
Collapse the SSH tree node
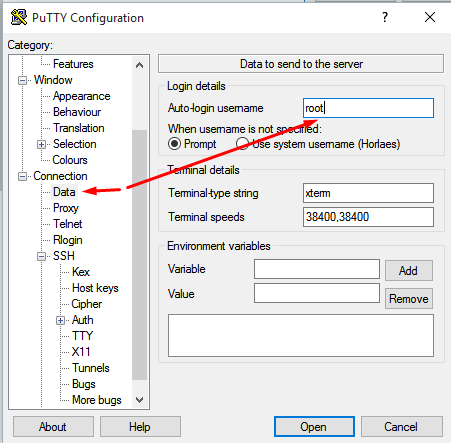[41, 256]
